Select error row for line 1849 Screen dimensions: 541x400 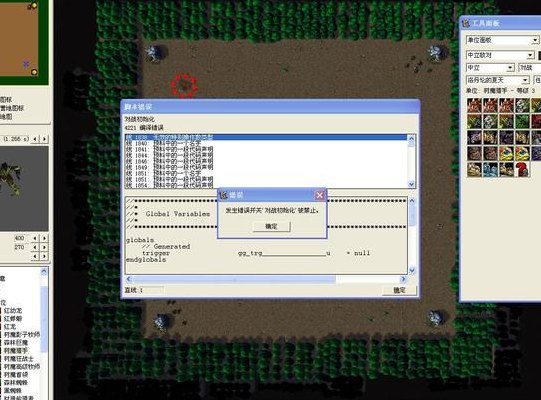pyautogui.click(x=266, y=167)
